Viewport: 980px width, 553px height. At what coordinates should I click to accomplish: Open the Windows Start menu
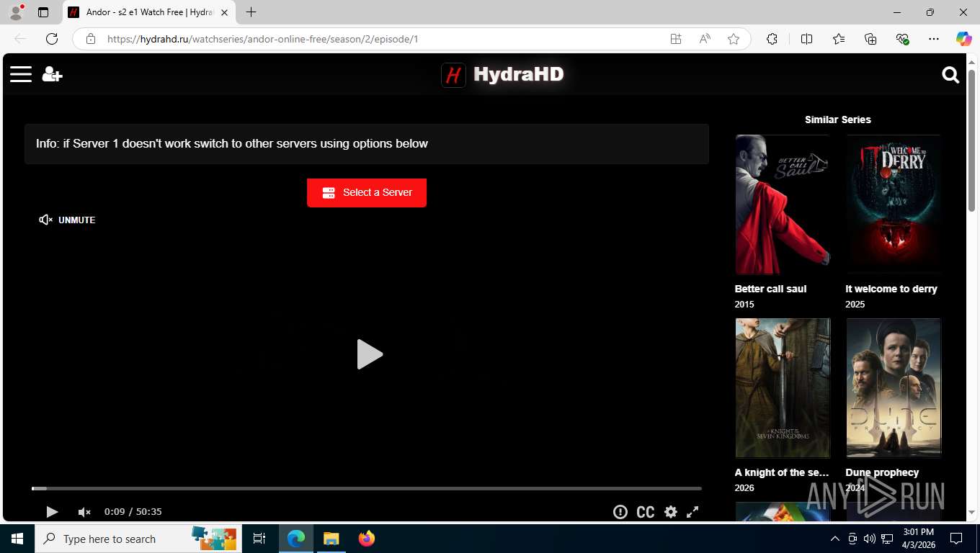(x=17, y=539)
